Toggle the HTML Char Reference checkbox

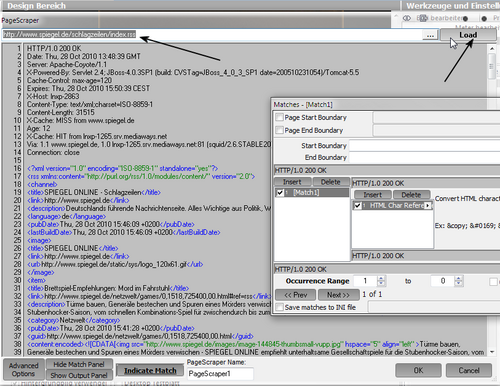click(357, 206)
